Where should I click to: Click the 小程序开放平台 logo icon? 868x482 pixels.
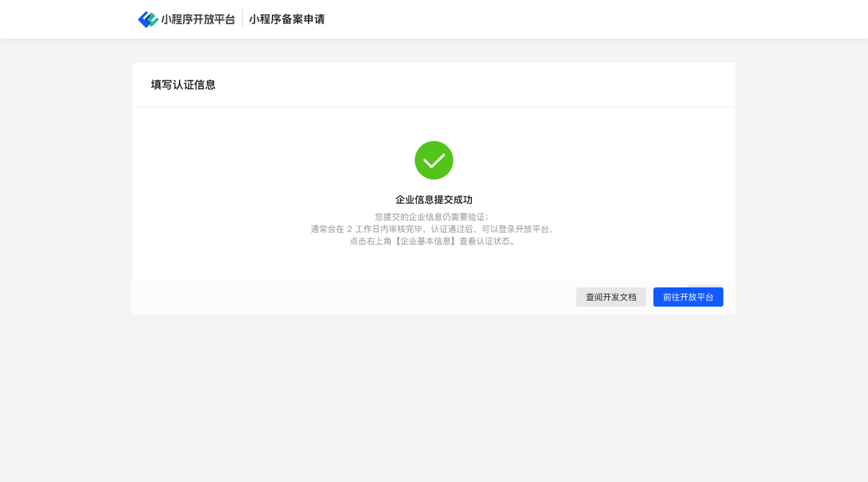click(148, 19)
